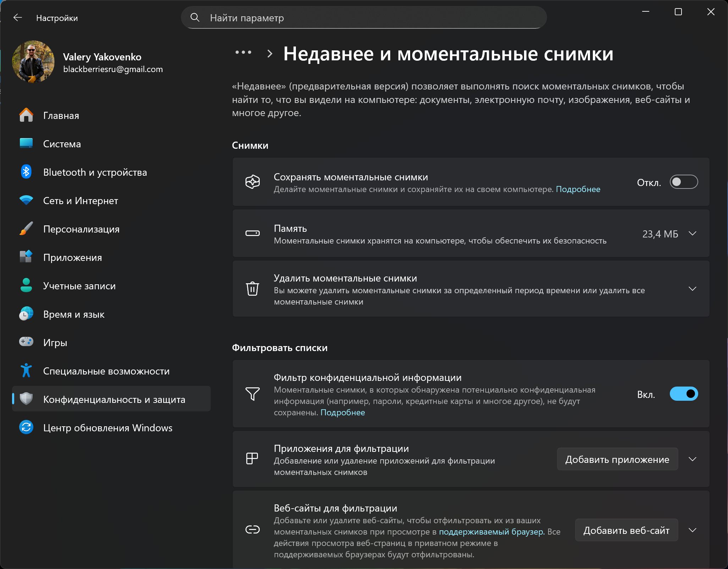
Task: Click the Персонализация brush icon
Action: [x=26, y=229]
